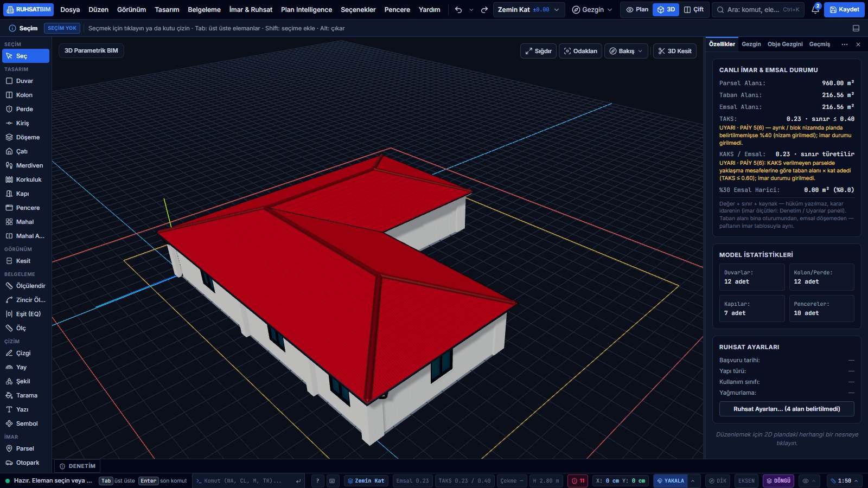Expand the DENETİM panel
This screenshot has height=488, width=868.
pyautogui.click(x=78, y=466)
